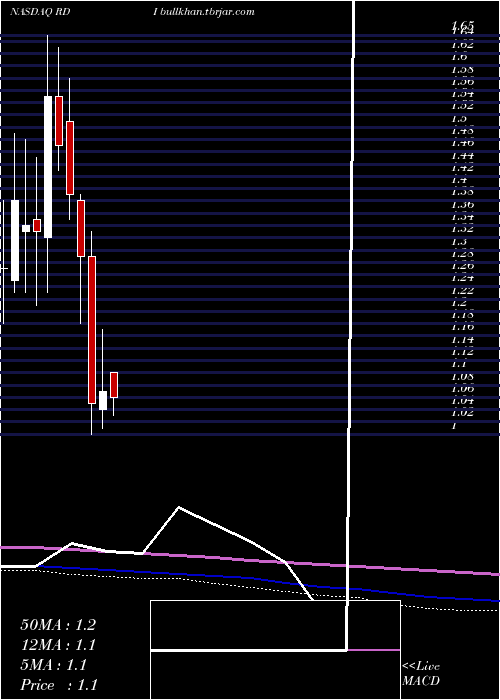
Task: Click the 1.44 price axis label
Action: [462, 156]
